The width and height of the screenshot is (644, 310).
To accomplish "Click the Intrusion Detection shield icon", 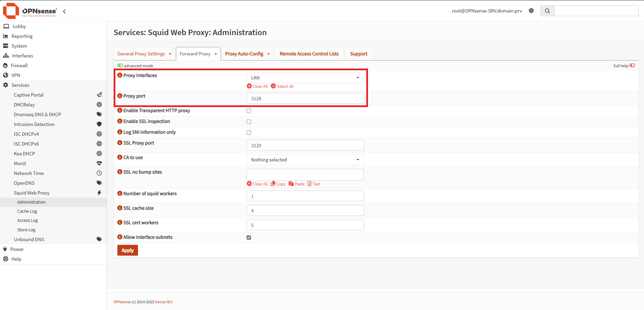I will pyautogui.click(x=99, y=124).
